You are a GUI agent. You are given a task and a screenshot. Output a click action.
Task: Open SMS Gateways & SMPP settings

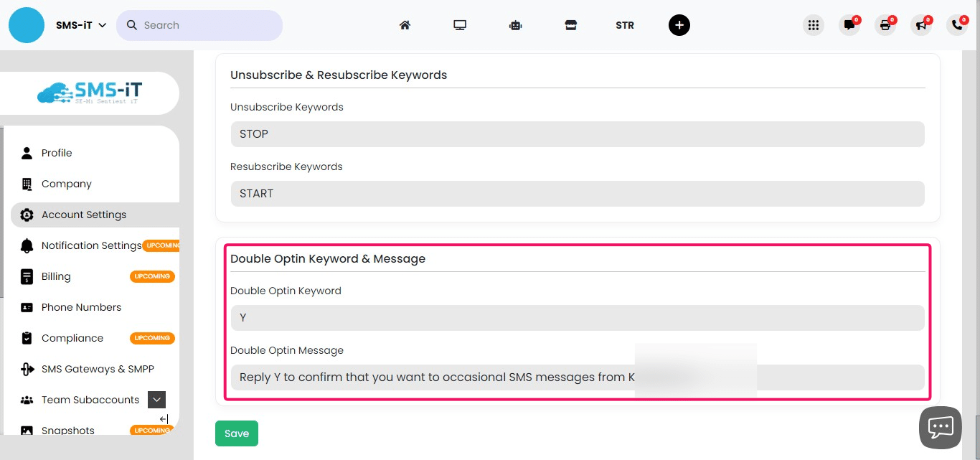point(98,369)
